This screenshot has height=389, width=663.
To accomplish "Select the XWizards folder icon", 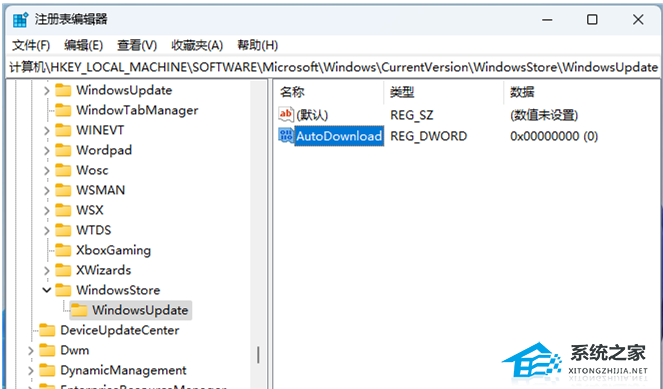I will coord(63,270).
